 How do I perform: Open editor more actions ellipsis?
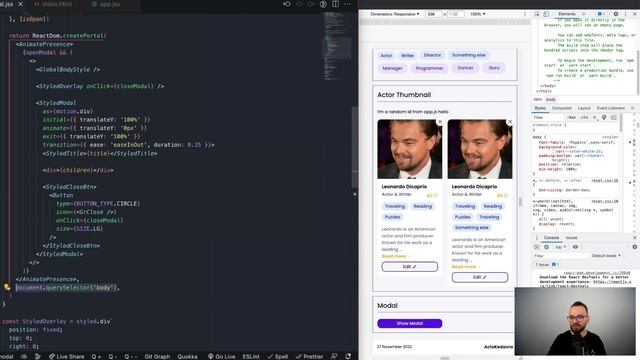(x=347, y=4)
